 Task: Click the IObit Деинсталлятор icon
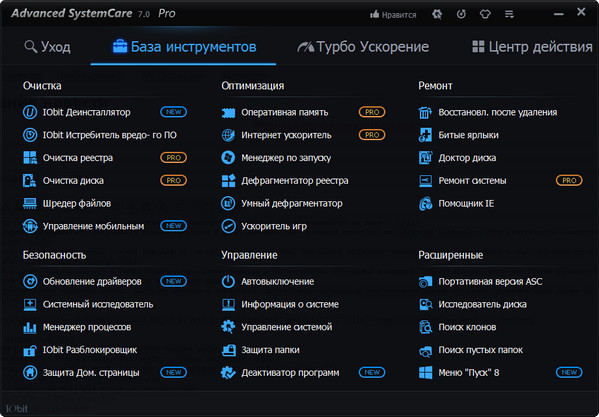pyautogui.click(x=30, y=112)
